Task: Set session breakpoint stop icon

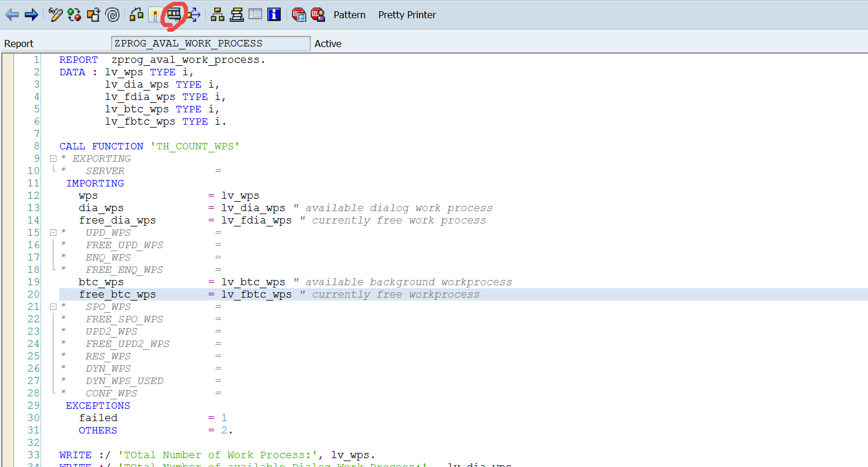Action: click(299, 15)
